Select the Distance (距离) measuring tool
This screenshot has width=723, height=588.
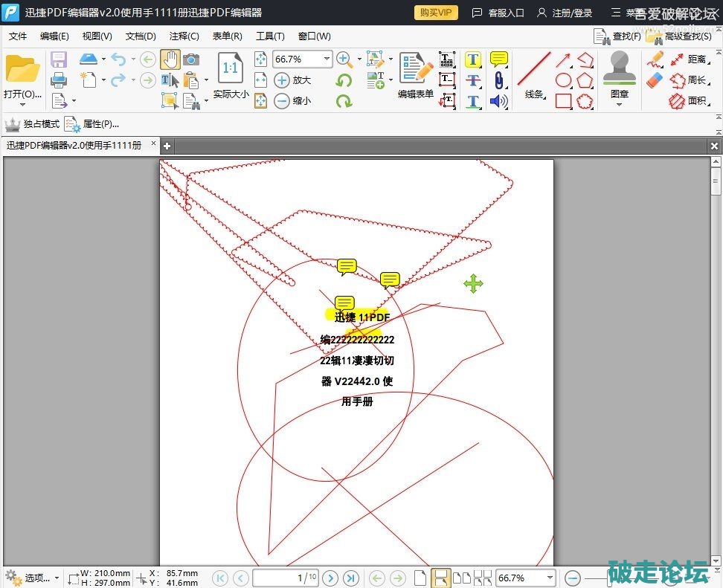point(688,59)
